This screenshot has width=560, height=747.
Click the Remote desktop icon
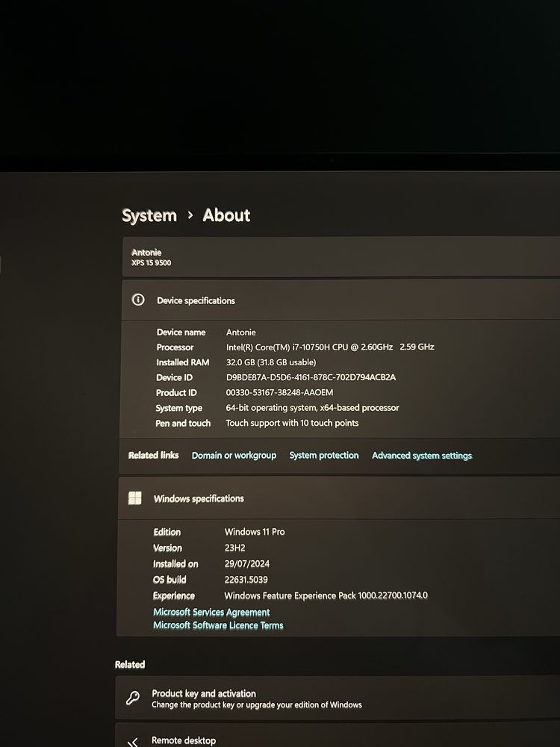[133, 741]
